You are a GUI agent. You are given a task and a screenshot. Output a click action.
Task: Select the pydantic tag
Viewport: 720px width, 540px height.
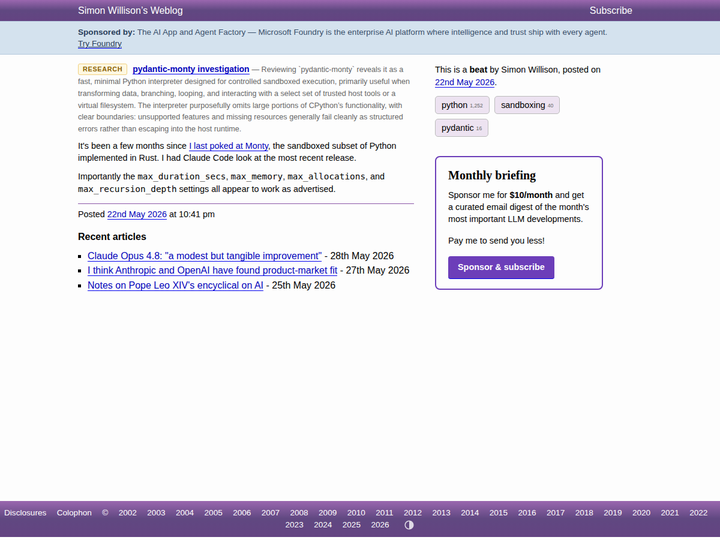pyautogui.click(x=461, y=128)
